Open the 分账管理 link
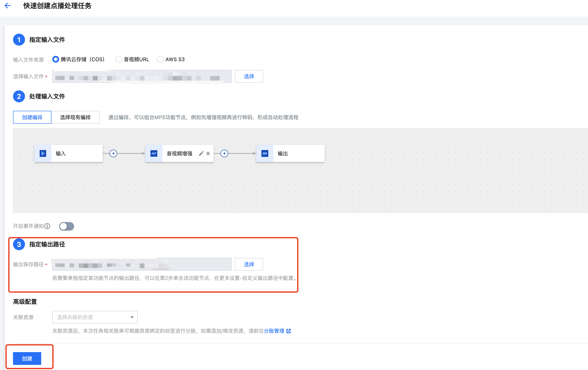The width and height of the screenshot is (588, 370). (274, 331)
